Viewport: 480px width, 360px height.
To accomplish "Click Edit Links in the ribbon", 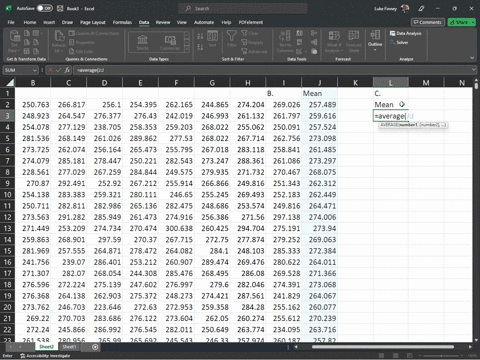I will [81, 51].
